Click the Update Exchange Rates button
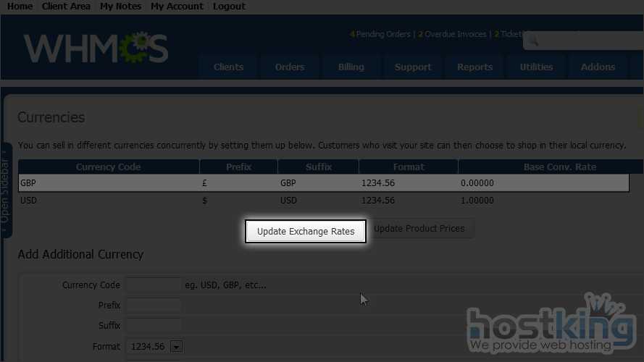This screenshot has height=362, width=644. pos(306,232)
